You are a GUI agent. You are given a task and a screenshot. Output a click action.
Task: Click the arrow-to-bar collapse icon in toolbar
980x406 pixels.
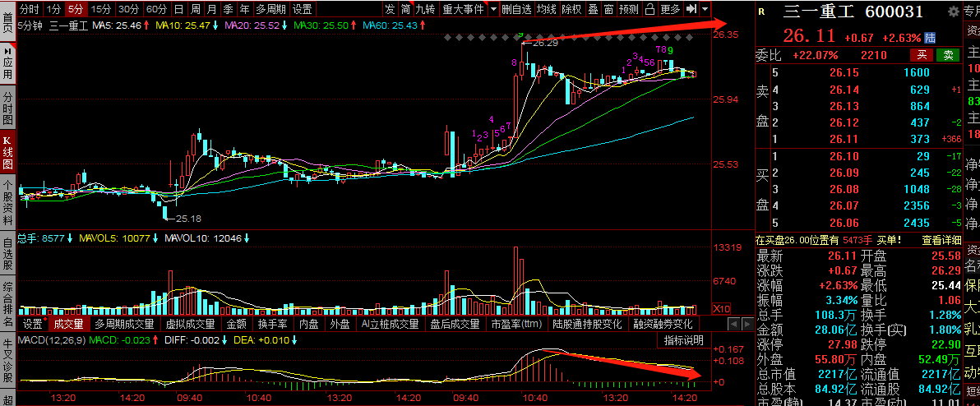(x=691, y=9)
